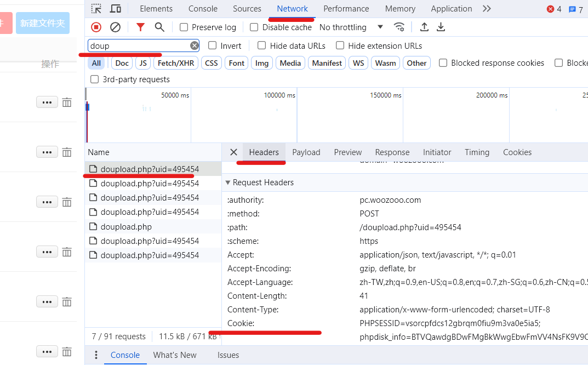588x365 pixels.
Task: Open network search with magnifier icon
Action: pyautogui.click(x=159, y=27)
